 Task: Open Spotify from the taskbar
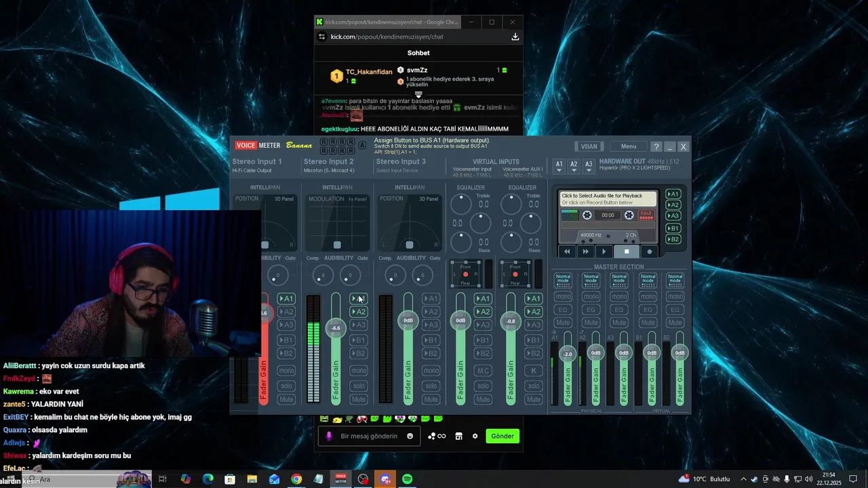pyautogui.click(x=408, y=479)
